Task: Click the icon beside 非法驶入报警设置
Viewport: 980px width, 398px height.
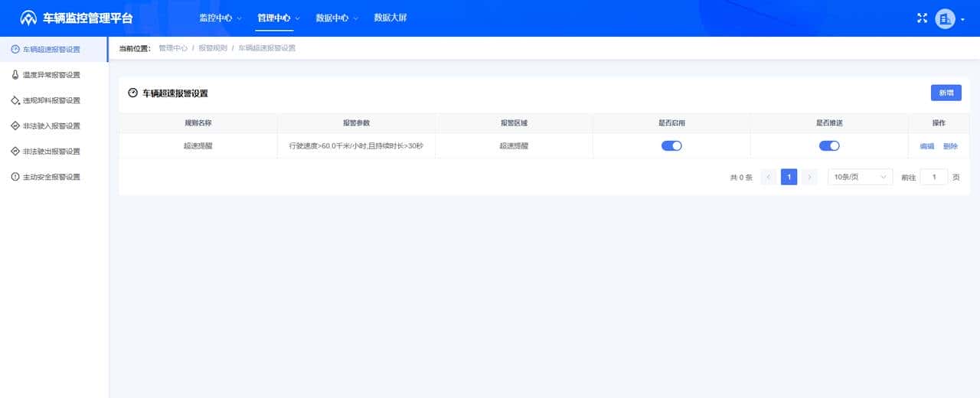Action: coord(15,126)
